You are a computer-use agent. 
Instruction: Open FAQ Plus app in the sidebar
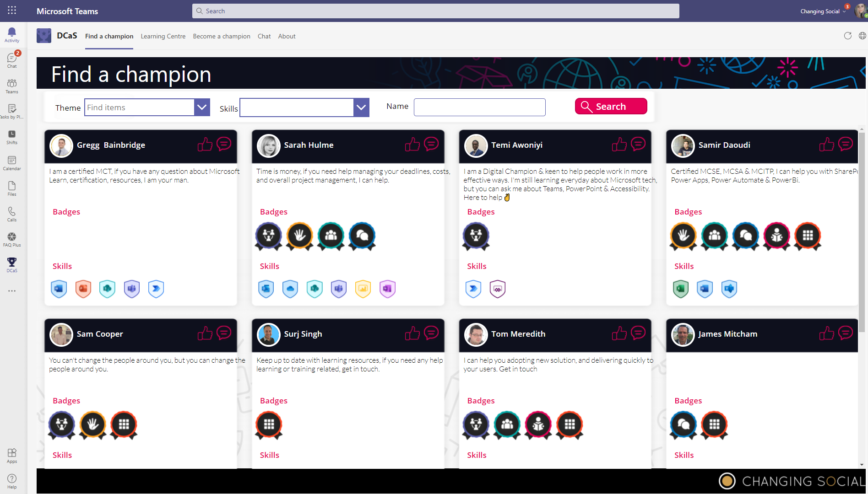pos(12,239)
